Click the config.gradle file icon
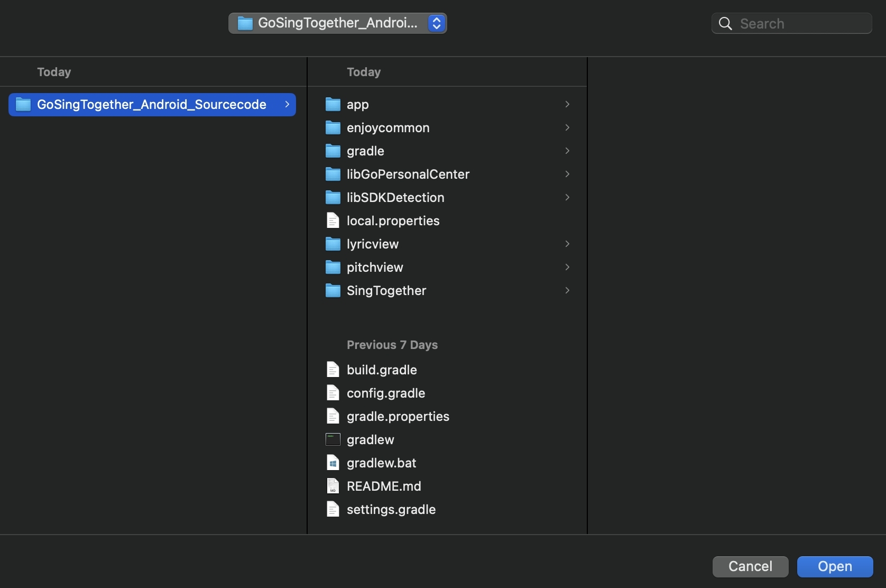 pyautogui.click(x=333, y=393)
